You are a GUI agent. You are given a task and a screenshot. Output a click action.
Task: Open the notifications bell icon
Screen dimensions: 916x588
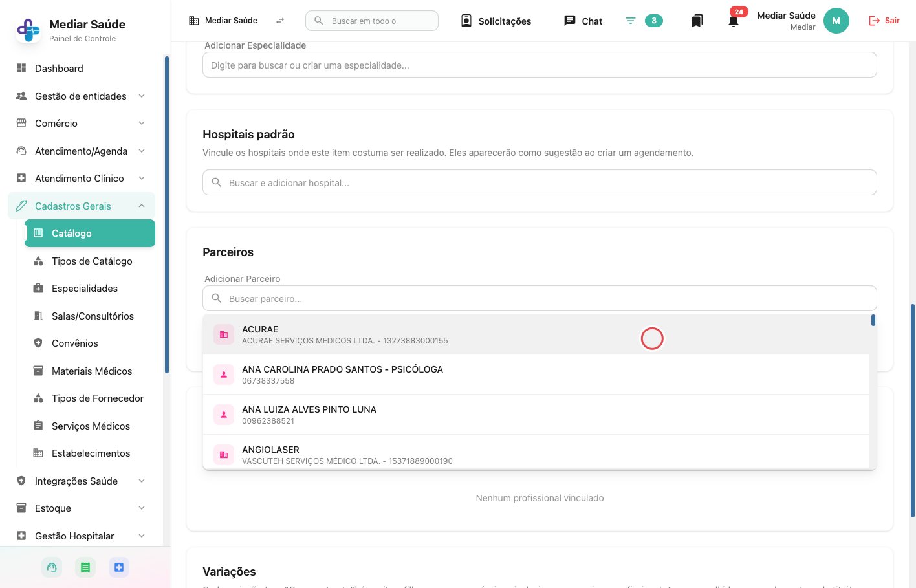pos(733,21)
